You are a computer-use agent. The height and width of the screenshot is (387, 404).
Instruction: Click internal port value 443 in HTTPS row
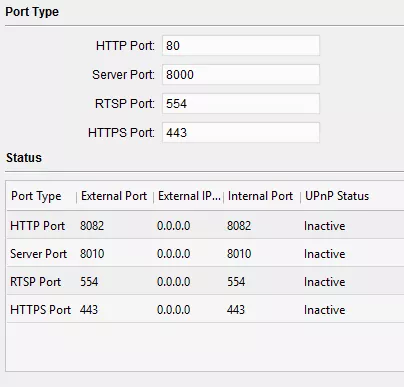(236, 310)
